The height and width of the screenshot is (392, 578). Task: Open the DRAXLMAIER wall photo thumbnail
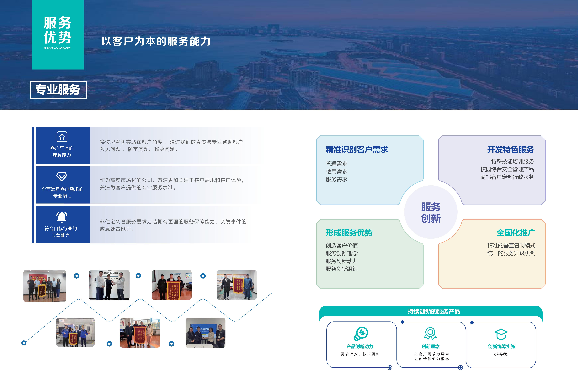click(109, 285)
